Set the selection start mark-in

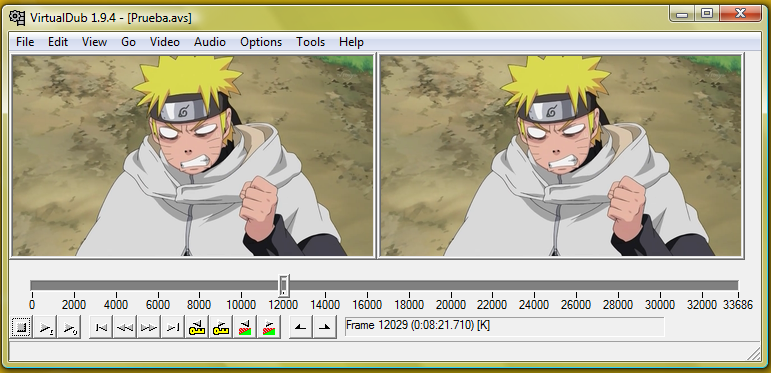coord(301,327)
